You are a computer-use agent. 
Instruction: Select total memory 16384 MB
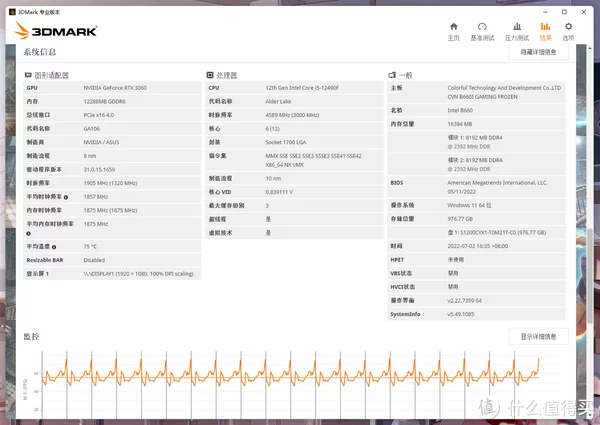(460, 124)
